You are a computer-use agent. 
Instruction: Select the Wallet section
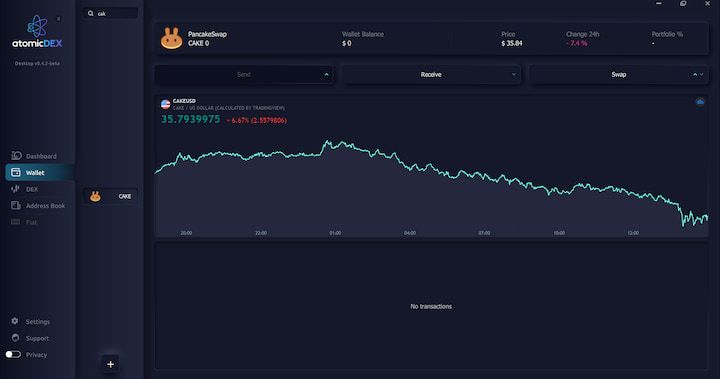pyautogui.click(x=39, y=173)
